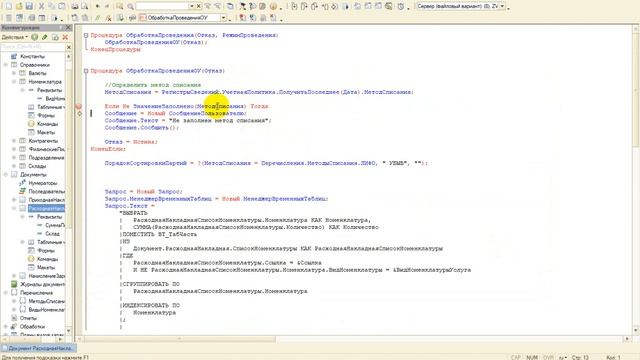Open the Действия menu in configuration panel
This screenshot has width=640, height=360.
[x=15, y=37]
